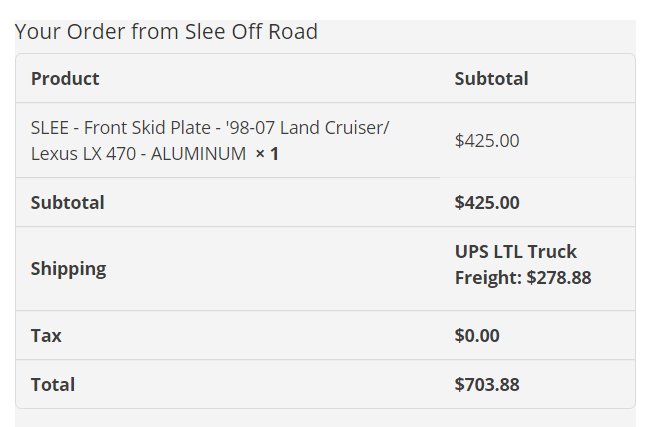
Task: Click the word 'Freight:' in shipping cell
Action: (x=488, y=278)
